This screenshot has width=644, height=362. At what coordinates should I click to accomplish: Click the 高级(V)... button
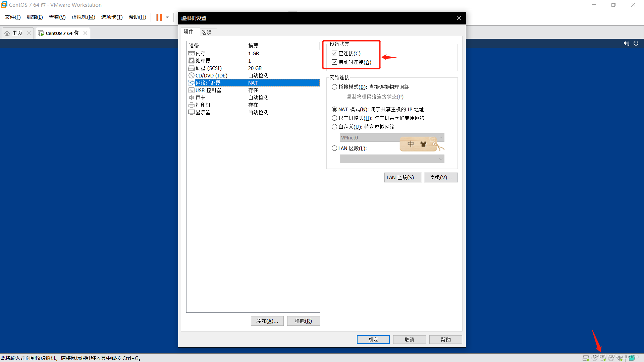(x=441, y=177)
